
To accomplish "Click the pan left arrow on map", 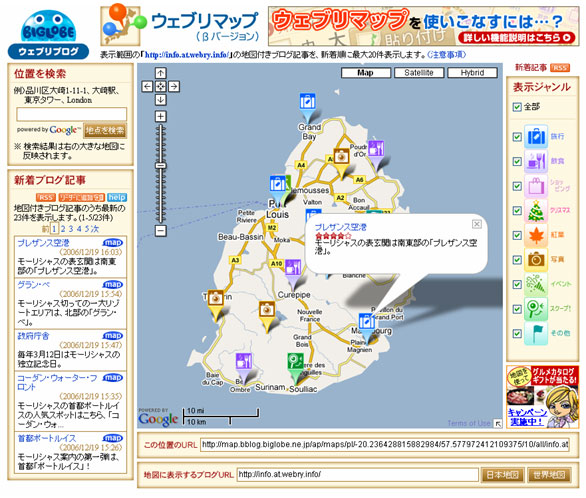I will pyautogui.click(x=147, y=87).
